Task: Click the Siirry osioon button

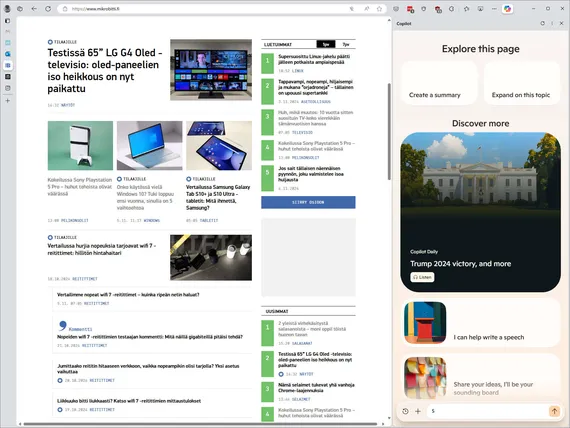Action: point(308,202)
